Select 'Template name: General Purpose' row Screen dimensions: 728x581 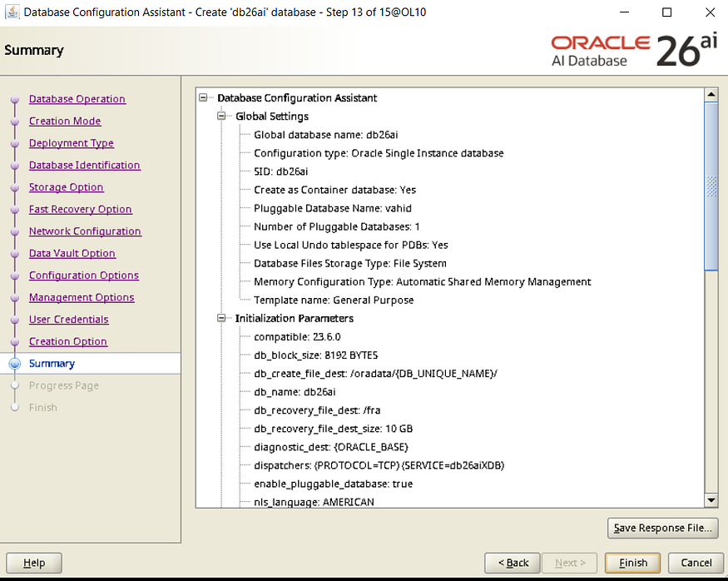point(334,300)
